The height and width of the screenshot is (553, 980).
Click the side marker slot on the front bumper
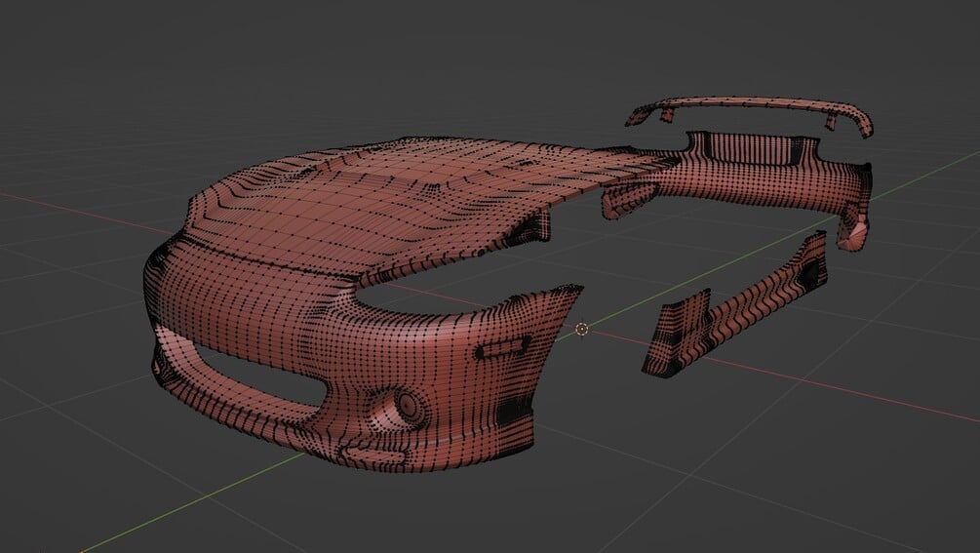click(502, 348)
